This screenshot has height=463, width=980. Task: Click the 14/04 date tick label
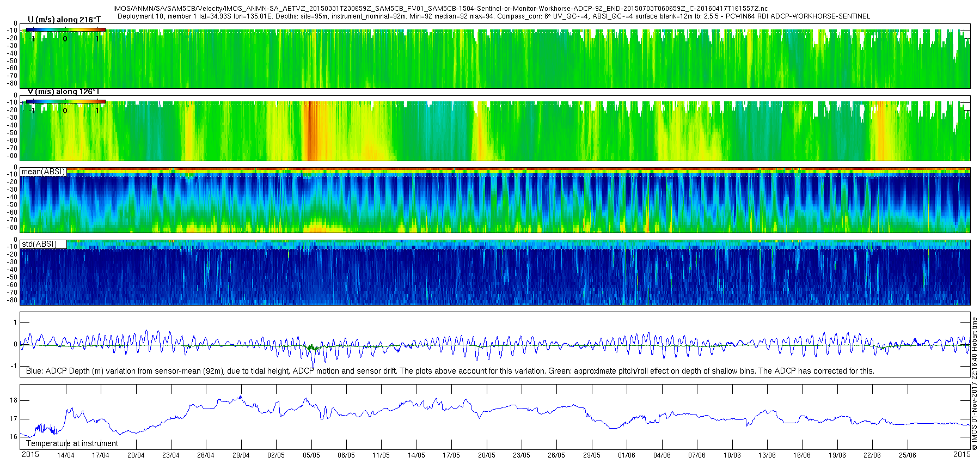coord(66,455)
